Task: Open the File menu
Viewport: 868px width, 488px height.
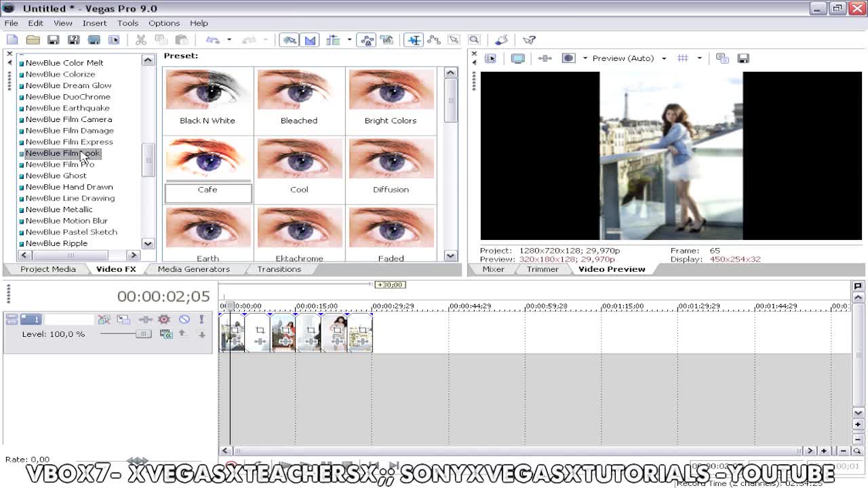Action: pos(12,23)
